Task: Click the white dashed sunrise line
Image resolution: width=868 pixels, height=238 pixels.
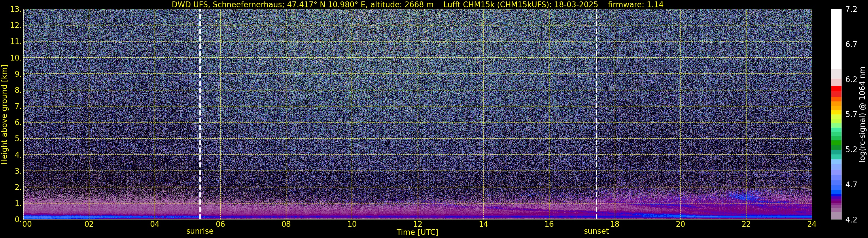Action: click(200, 114)
